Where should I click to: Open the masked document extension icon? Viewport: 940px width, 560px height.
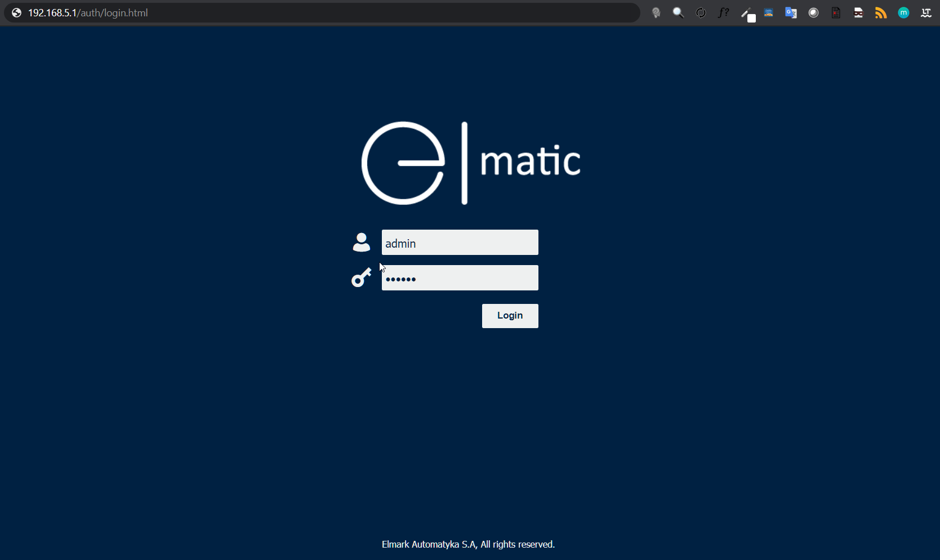(x=859, y=13)
